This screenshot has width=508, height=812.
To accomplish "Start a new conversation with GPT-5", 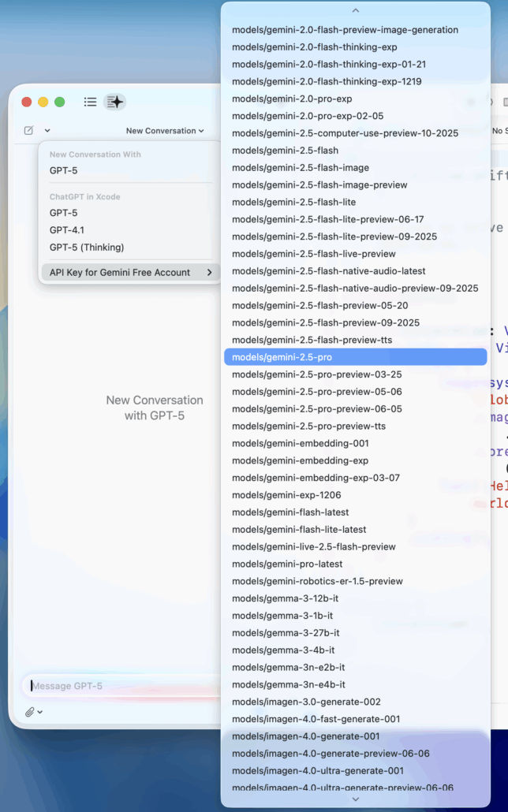I will coord(64,170).
